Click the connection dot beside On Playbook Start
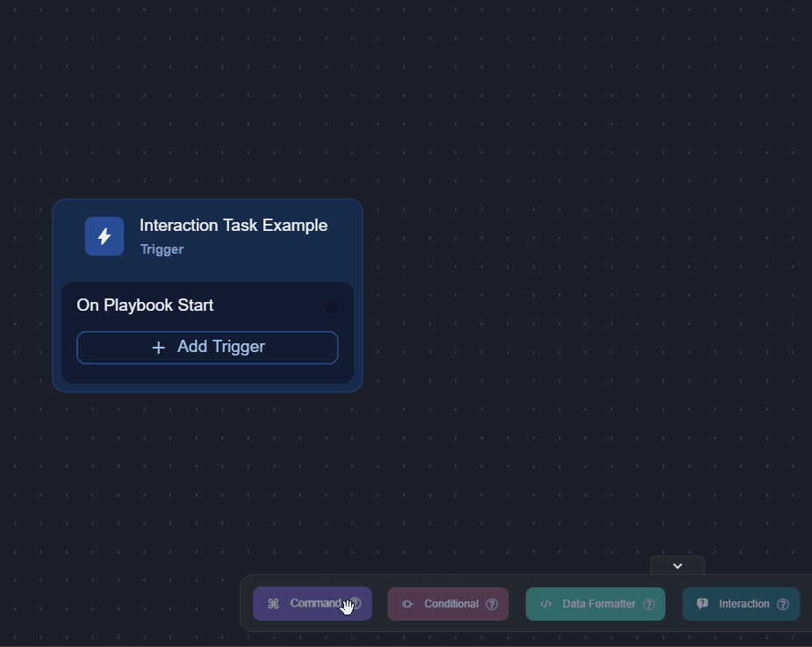 332,306
